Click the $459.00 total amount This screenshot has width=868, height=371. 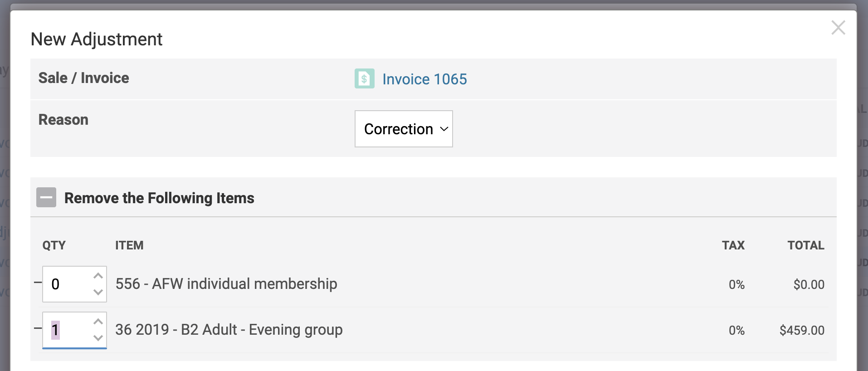tap(802, 330)
